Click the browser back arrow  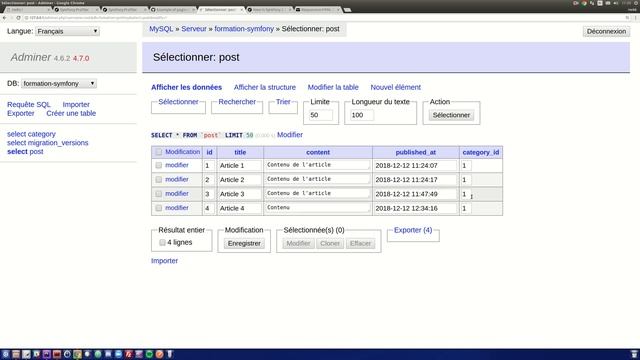pos(4,18)
